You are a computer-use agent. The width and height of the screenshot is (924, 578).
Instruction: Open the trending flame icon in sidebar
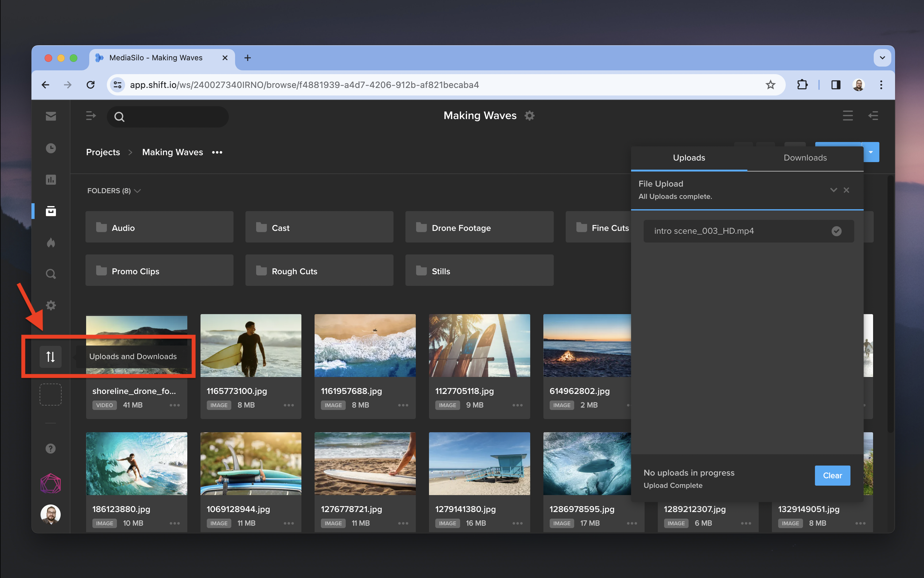(51, 243)
